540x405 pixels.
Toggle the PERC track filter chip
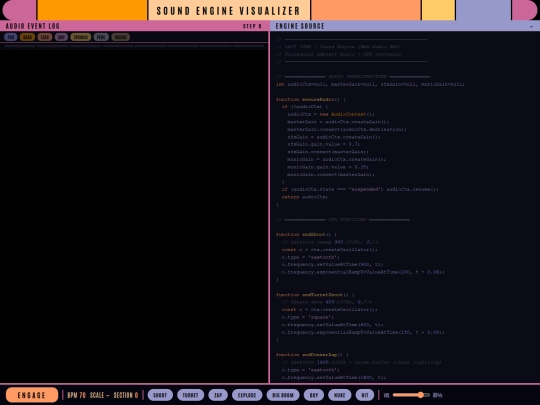pos(101,37)
